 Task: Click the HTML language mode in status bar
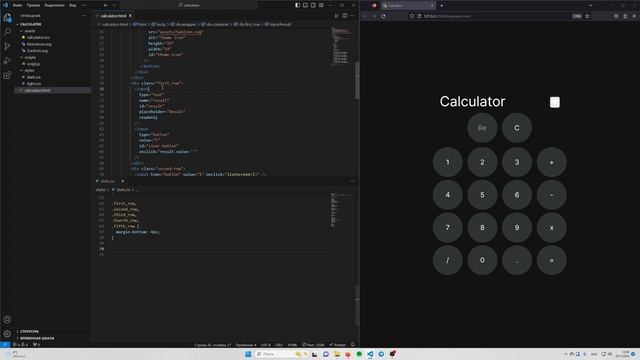click(292, 345)
